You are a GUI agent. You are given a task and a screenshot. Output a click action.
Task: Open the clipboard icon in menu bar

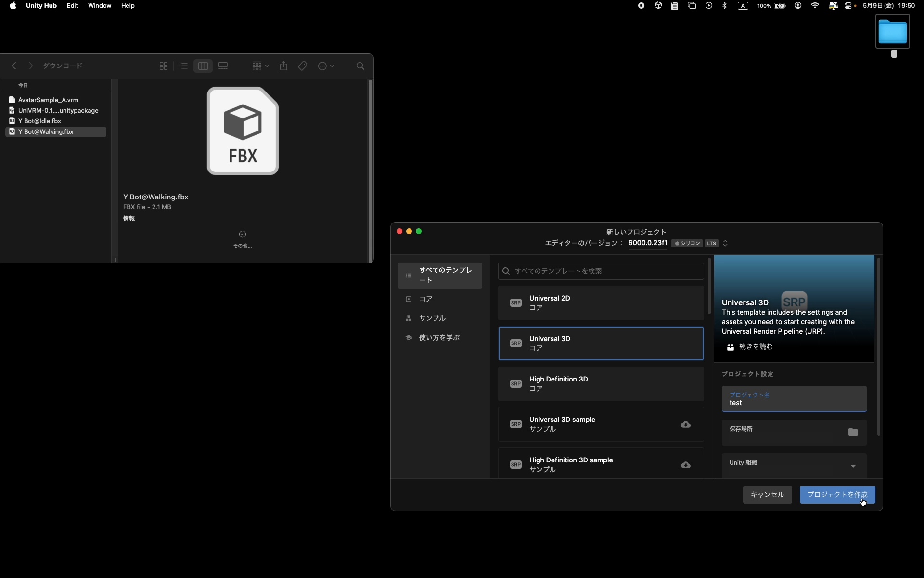tap(675, 6)
